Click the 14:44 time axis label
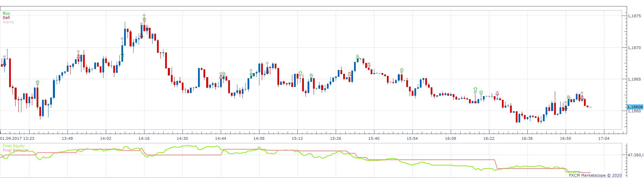This screenshot has width=644, height=178. pyautogui.click(x=221, y=138)
